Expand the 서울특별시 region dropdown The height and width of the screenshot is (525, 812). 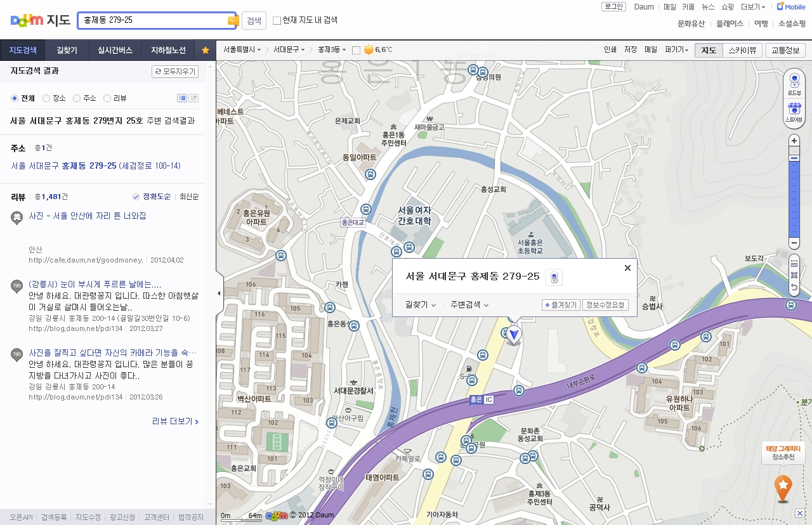tap(242, 49)
